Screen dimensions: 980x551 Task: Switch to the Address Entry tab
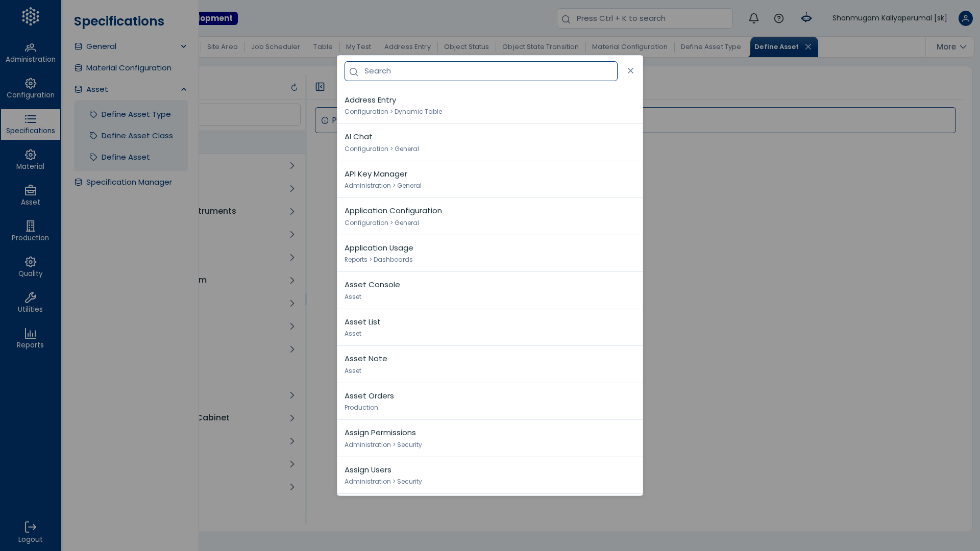click(x=407, y=47)
